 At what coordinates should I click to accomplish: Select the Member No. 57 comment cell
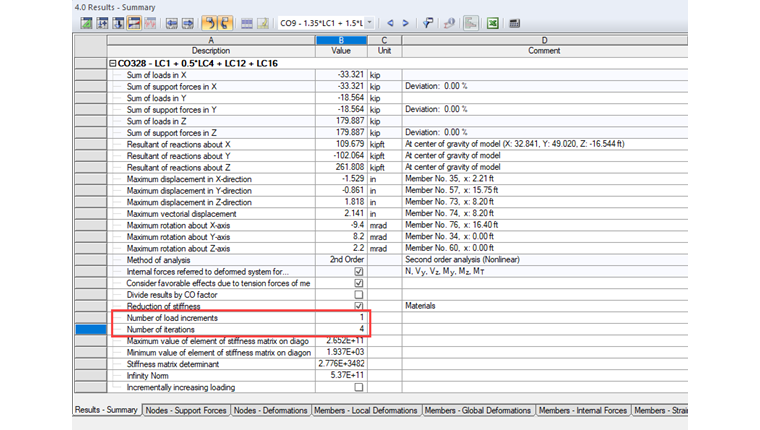[544, 191]
